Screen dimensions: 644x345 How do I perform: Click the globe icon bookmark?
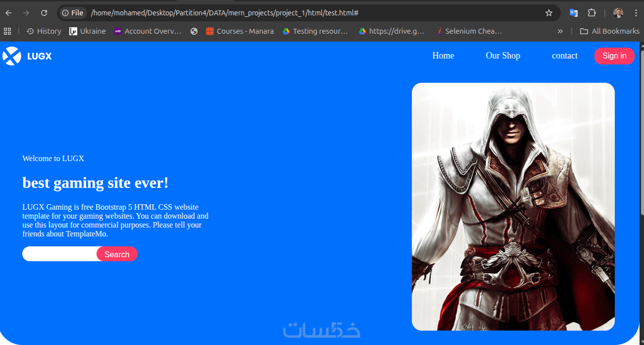[x=194, y=31]
